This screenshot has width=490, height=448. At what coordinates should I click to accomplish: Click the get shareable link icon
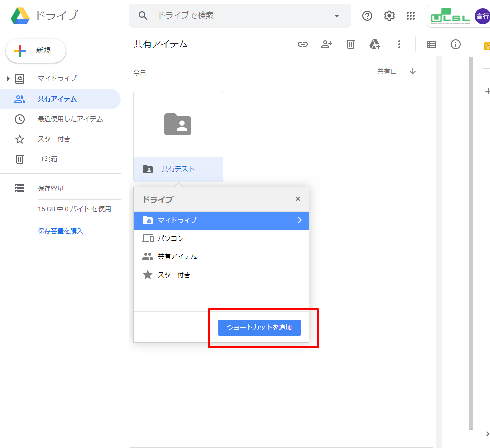tap(302, 44)
